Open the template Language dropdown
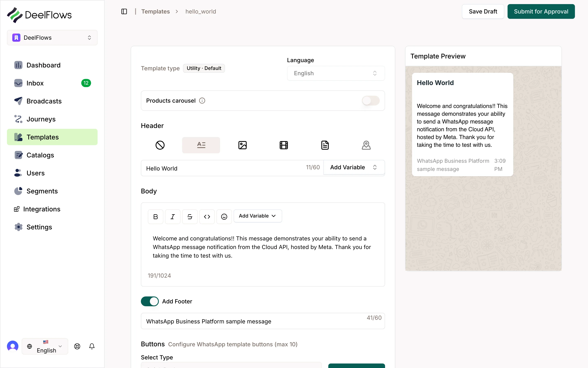 336,73
